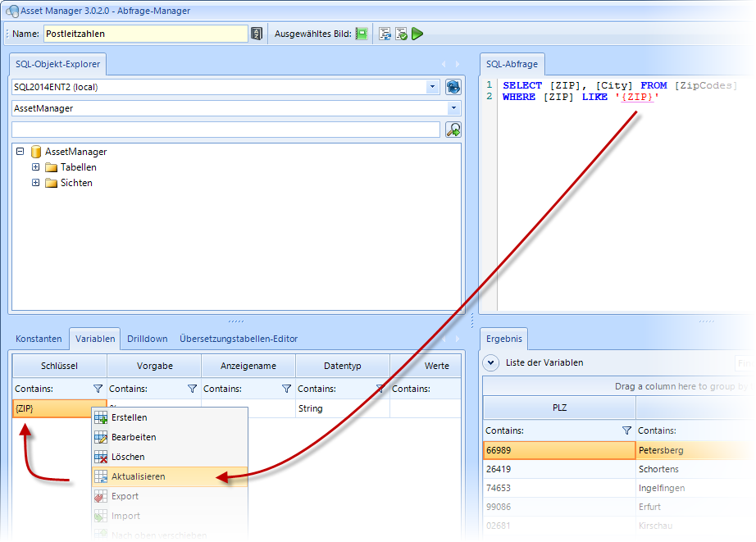Select the Ergebnis tab

[x=503, y=339]
